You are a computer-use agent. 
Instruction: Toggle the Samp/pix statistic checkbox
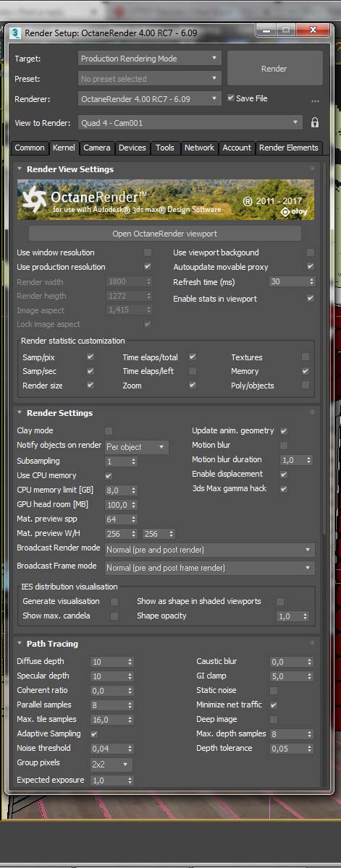point(90,357)
